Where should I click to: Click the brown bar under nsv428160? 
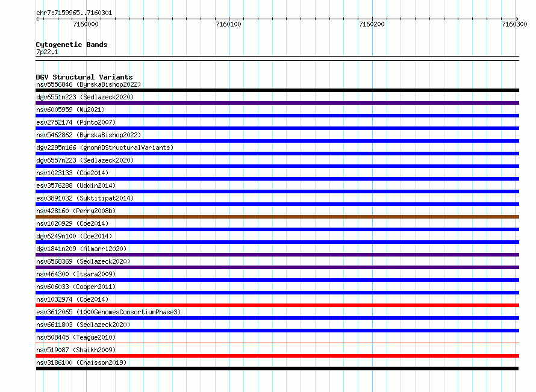[277, 217]
